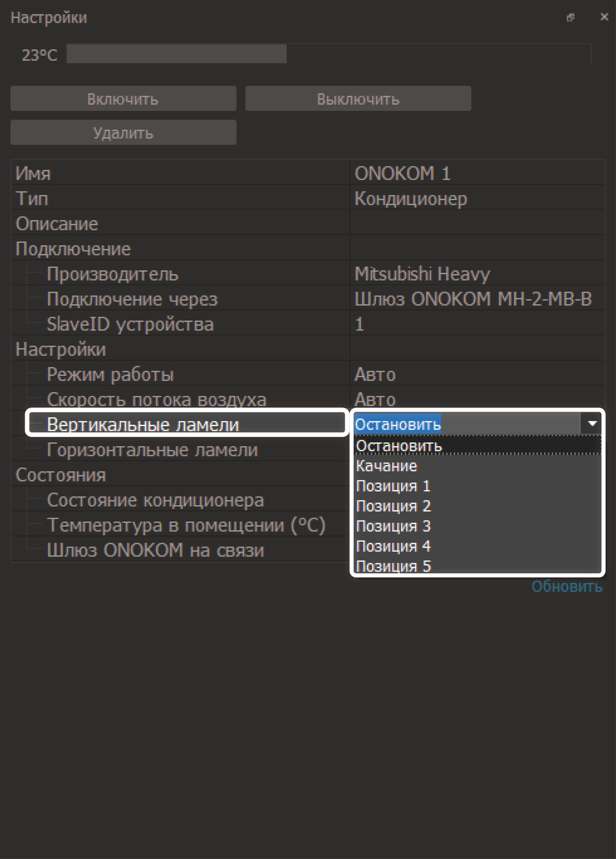Image resolution: width=616 pixels, height=859 pixels.
Task: Open Скорость потока воздуха value field
Action: coord(476,399)
